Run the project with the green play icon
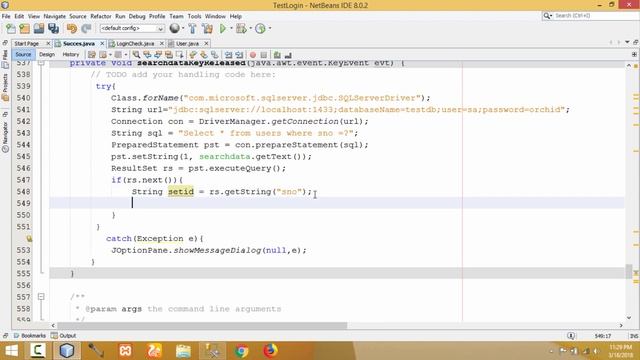 tap(223, 28)
